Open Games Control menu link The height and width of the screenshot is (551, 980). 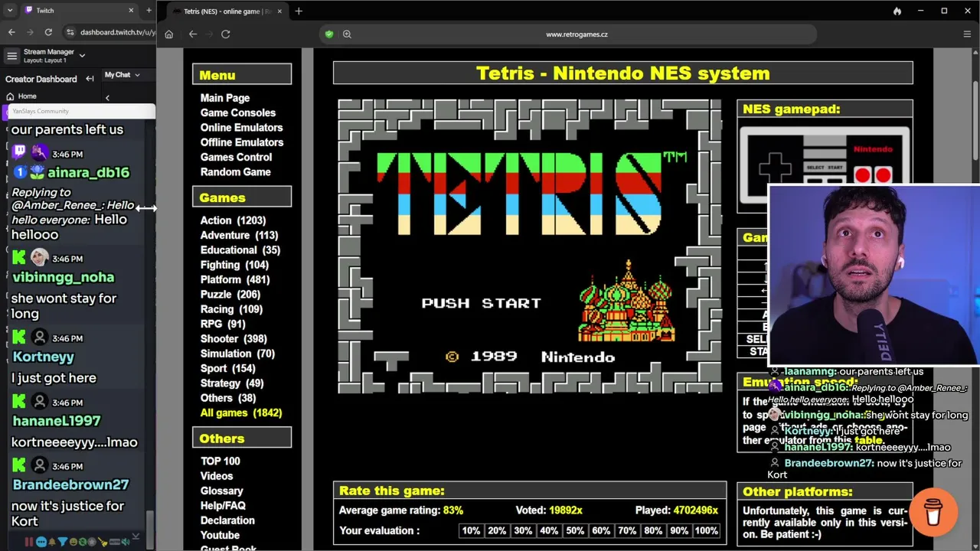[236, 157]
